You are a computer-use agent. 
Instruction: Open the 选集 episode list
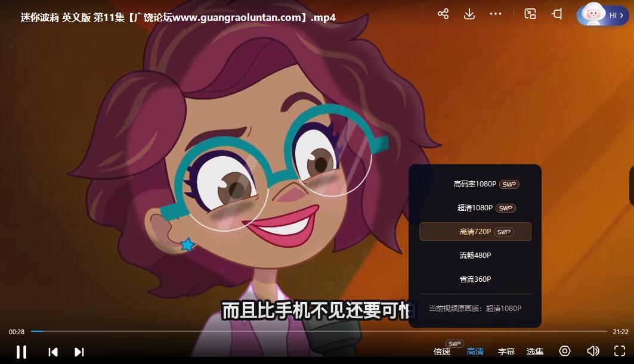535,351
